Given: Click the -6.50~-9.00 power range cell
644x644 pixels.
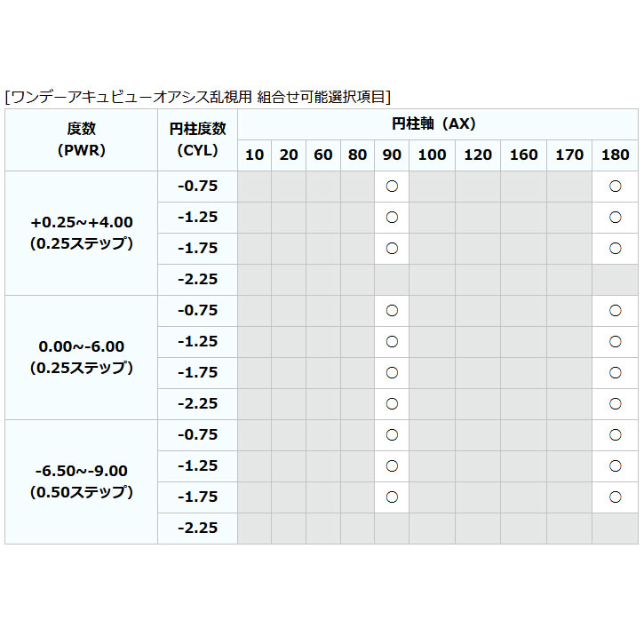Looking at the screenshot, I should point(81,481).
